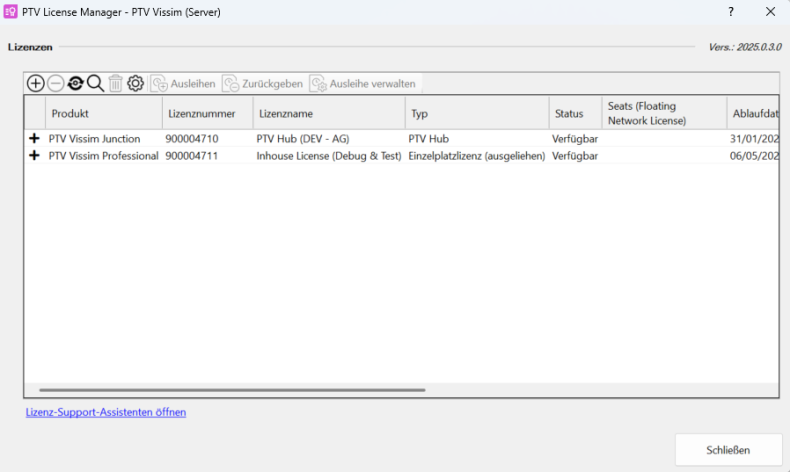Click the Ausleihen toolbar button

pos(183,84)
